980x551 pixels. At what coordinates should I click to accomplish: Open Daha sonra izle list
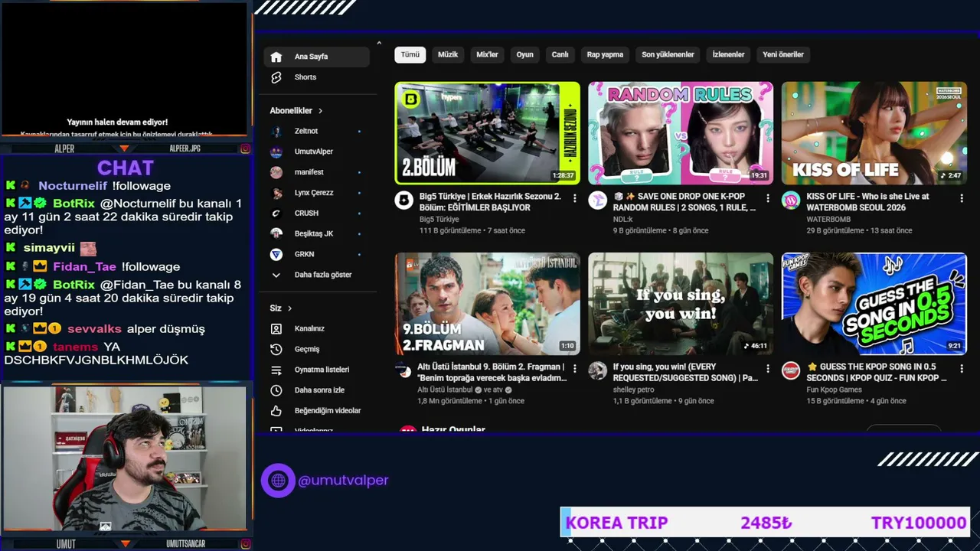(317, 390)
